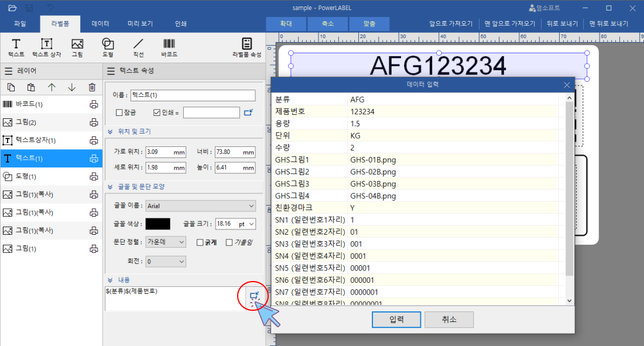Select the 텍스트 (Text) tool
This screenshot has height=346, width=644.
[16, 47]
